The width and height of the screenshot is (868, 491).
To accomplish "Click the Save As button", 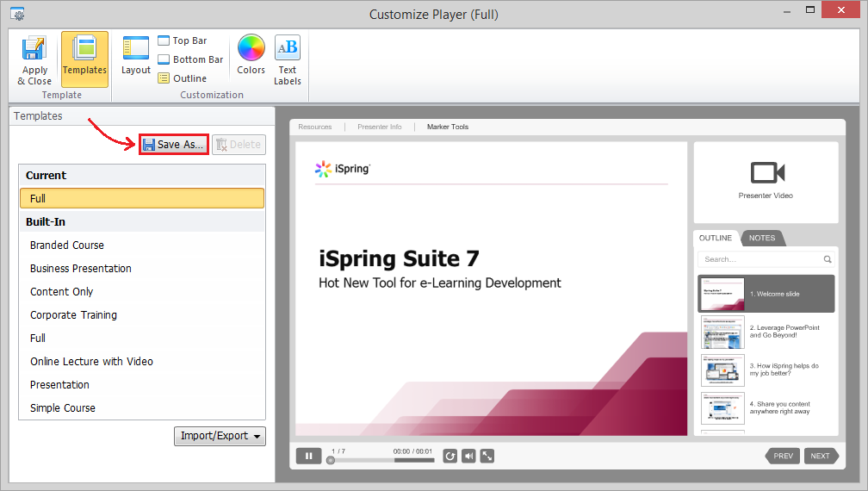I will pos(174,145).
